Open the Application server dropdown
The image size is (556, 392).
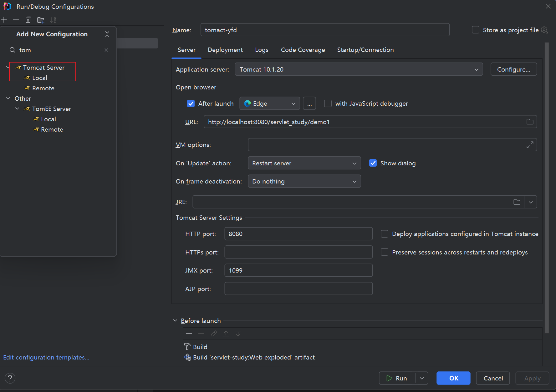(x=359, y=69)
